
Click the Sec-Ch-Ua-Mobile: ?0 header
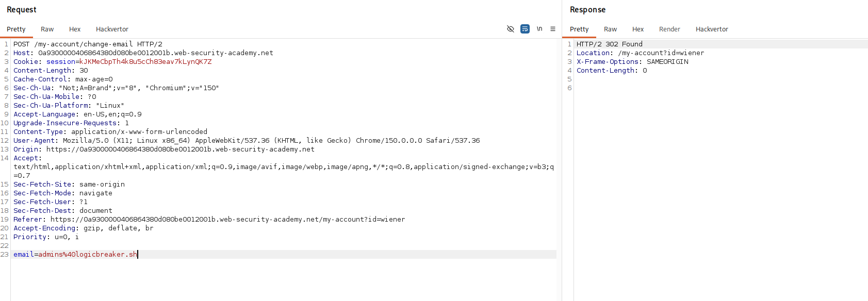pyautogui.click(x=55, y=97)
